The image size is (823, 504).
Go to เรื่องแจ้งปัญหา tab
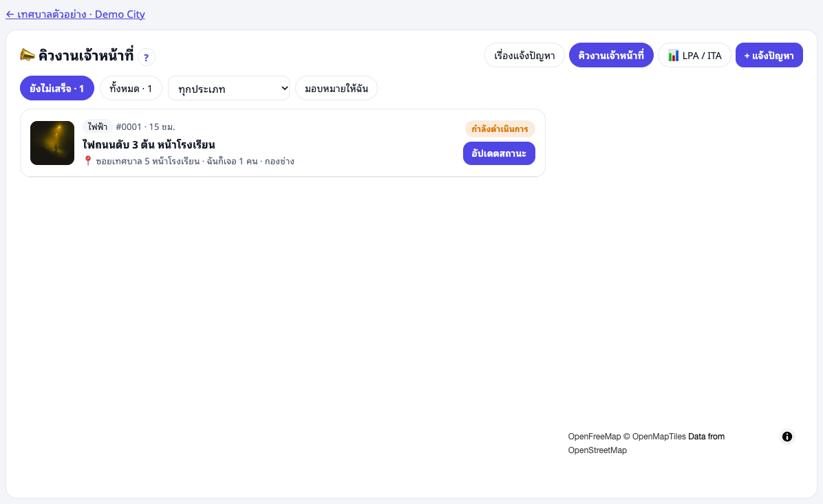click(x=524, y=55)
